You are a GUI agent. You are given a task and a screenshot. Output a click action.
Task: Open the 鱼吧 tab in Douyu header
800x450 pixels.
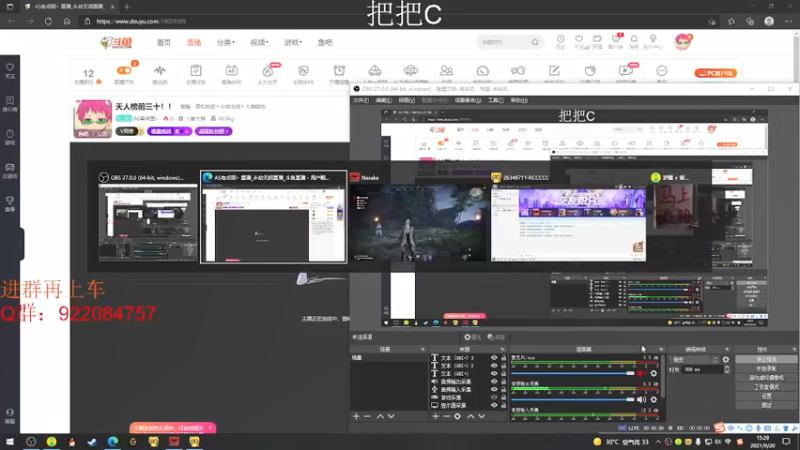click(x=325, y=42)
